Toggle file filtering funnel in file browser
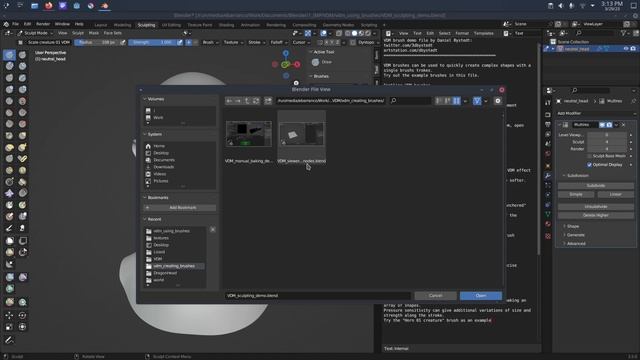Image resolution: width=640 pixels, height=360 pixels. [x=477, y=100]
